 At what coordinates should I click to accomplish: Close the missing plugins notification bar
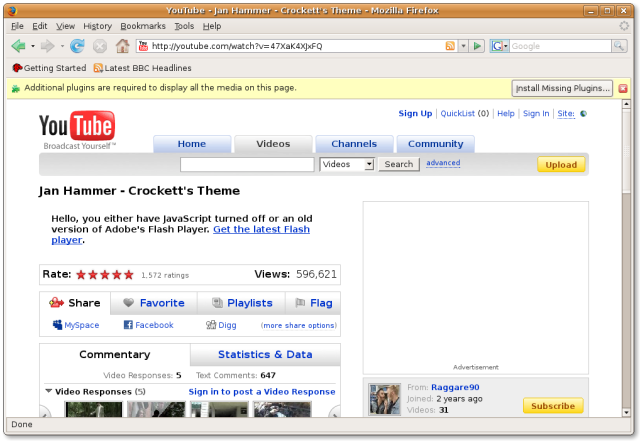point(623,88)
